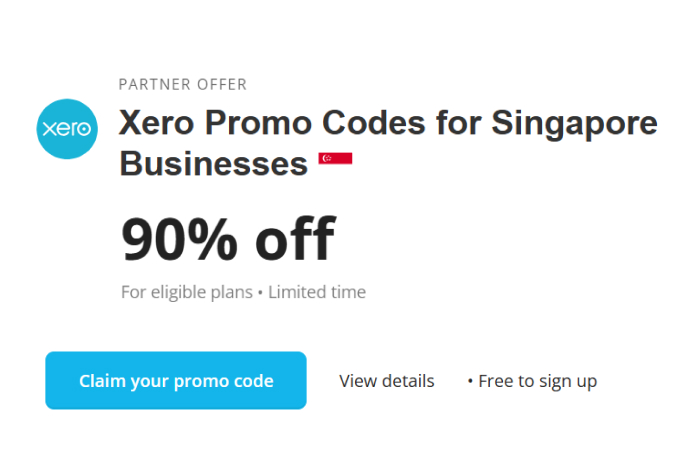Click the word Businesses in the headline
683x450 pixels.
coord(213,162)
